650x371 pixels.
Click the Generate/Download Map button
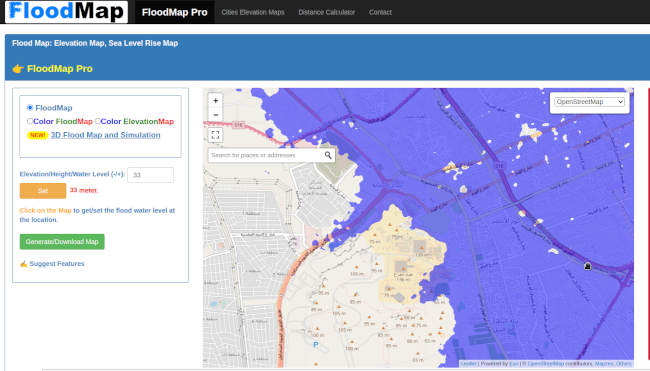[x=62, y=242]
